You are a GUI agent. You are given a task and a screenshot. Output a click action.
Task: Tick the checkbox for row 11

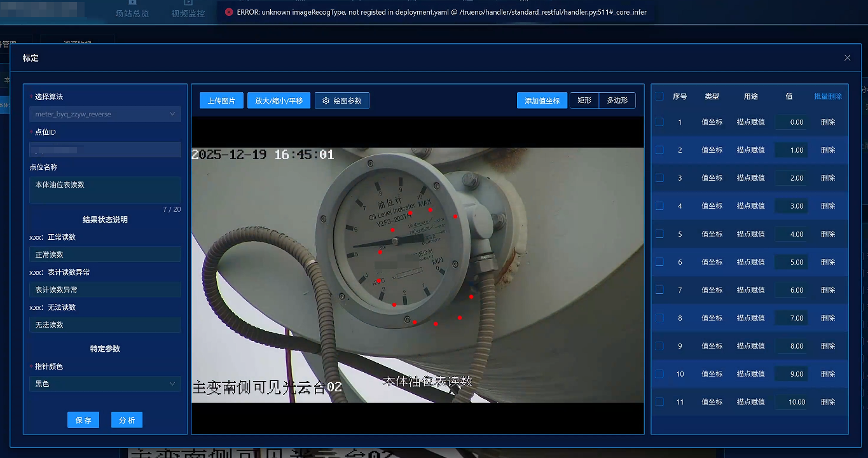[x=659, y=402]
